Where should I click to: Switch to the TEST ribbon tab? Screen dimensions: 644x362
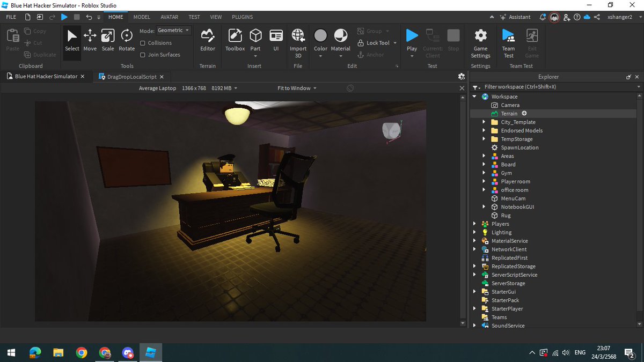click(194, 17)
